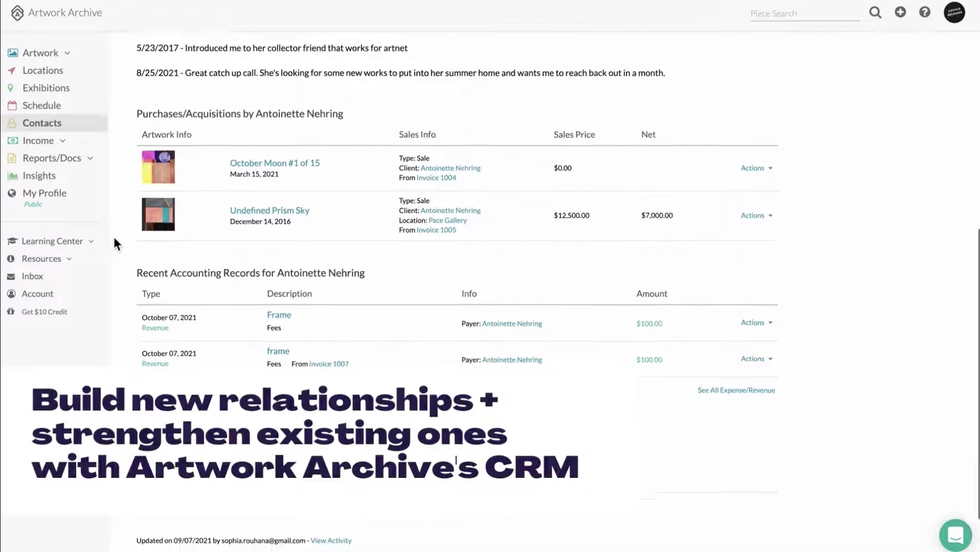Open Actions dropdown for Invoice 1007 record

pyautogui.click(x=757, y=359)
